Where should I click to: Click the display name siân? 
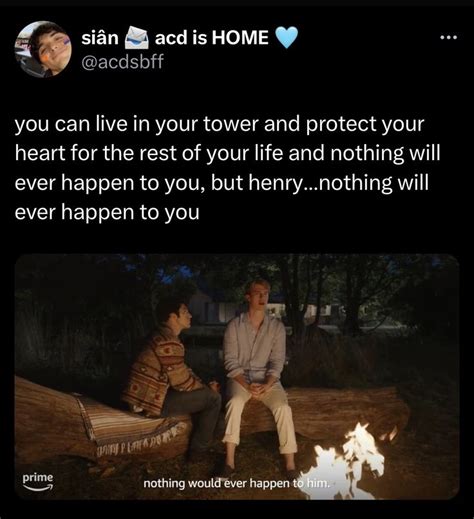click(x=100, y=37)
